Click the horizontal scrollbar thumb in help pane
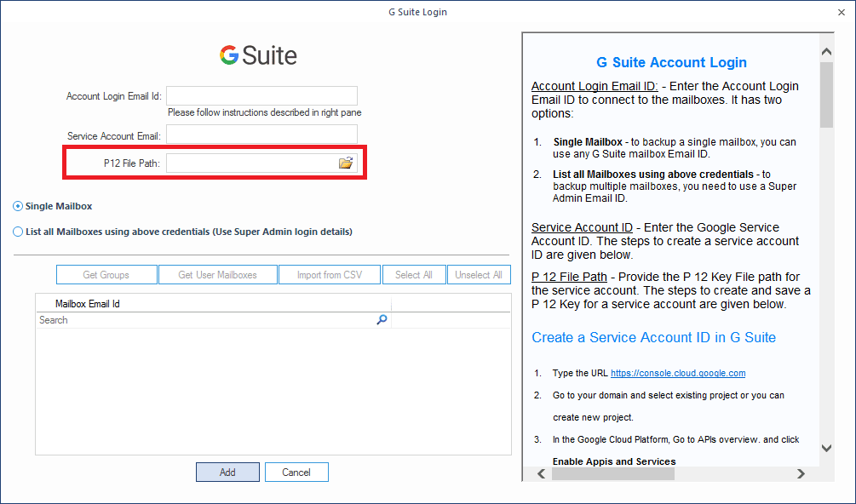856x504 pixels. coord(613,473)
